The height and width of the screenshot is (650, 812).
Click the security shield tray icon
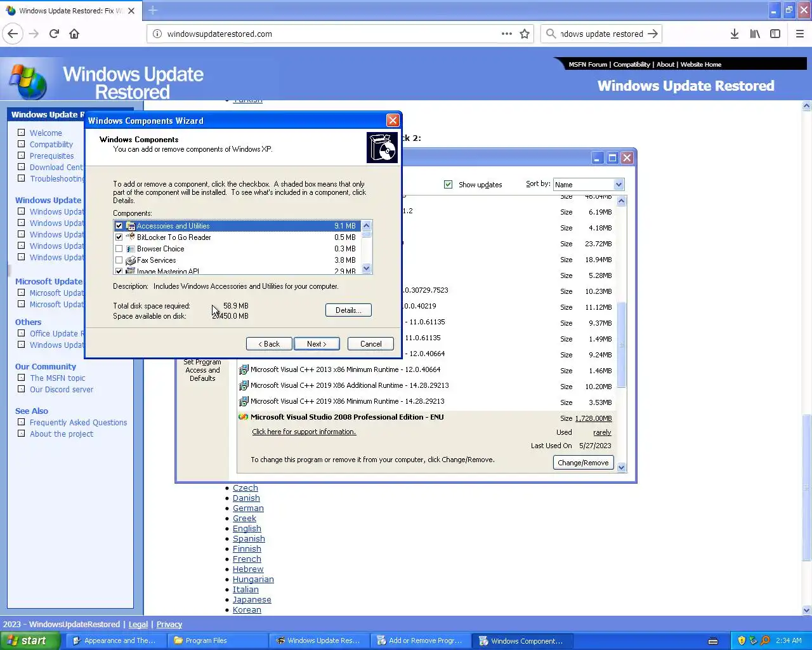tap(742, 640)
